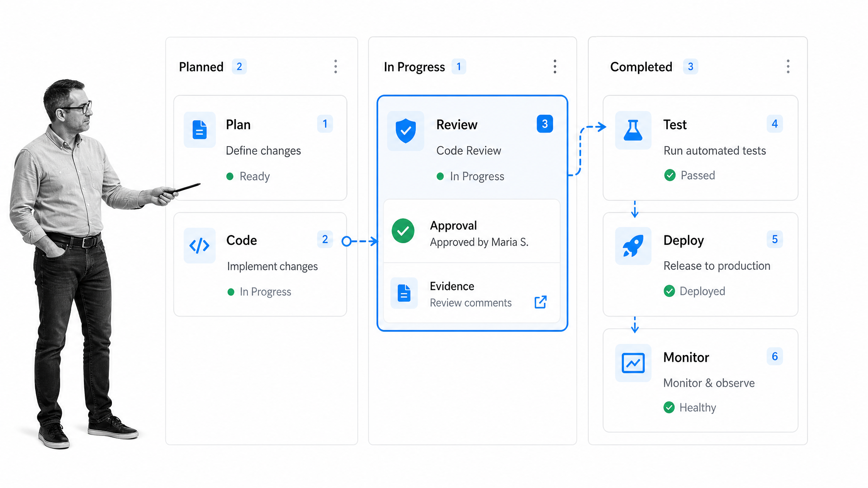Click step number 1 on Plan card
This screenshot has width=868, height=488.
[x=325, y=124]
